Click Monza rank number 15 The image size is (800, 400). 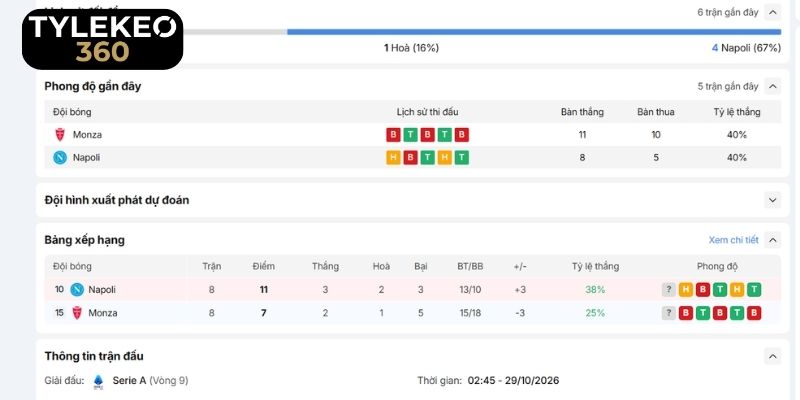59,312
